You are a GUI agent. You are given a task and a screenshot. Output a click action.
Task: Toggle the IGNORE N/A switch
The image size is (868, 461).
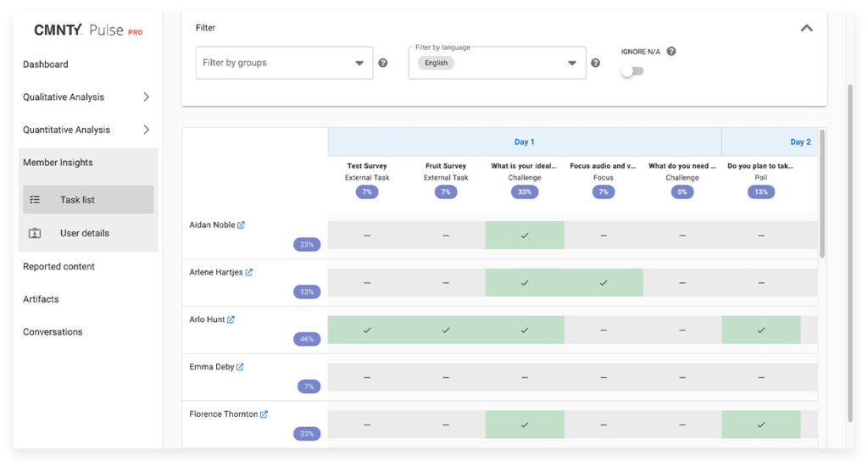pyautogui.click(x=632, y=71)
